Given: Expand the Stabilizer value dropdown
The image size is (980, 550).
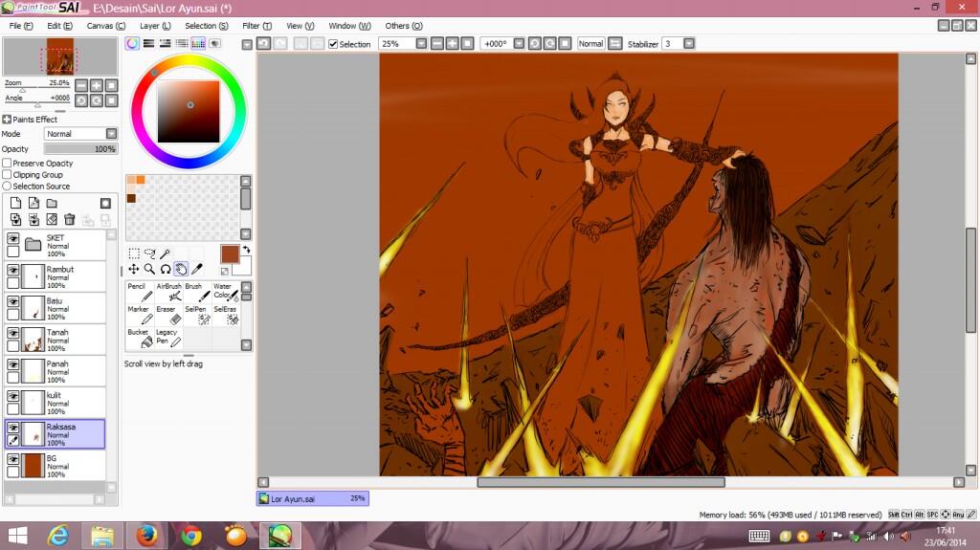Looking at the screenshot, I should point(689,44).
